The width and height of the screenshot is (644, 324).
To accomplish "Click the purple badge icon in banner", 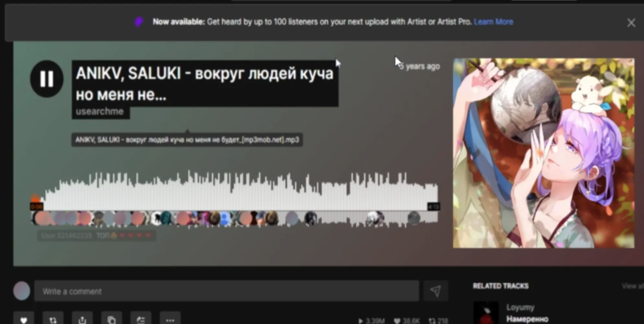I will pos(139,22).
